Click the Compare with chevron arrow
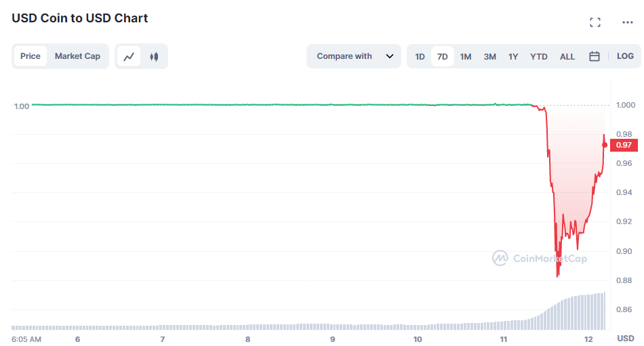This screenshot has height=346, width=644. tap(390, 56)
